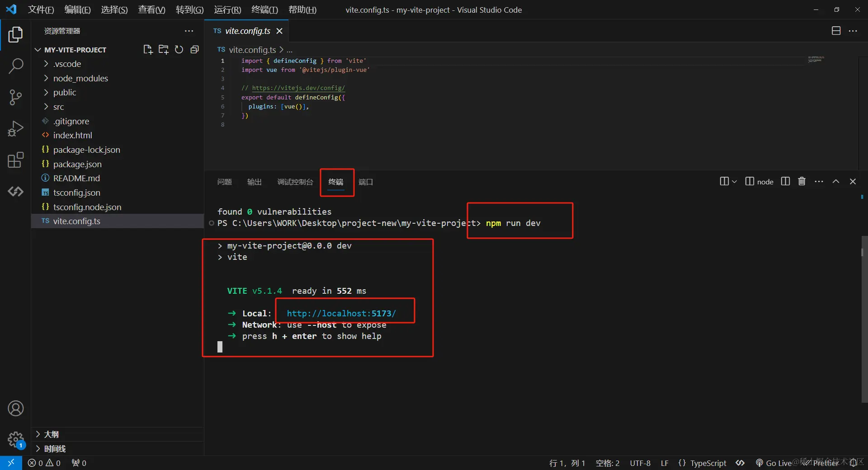Create a new folder in MY-VITE-PROJECT
The height and width of the screenshot is (470, 868).
163,50
